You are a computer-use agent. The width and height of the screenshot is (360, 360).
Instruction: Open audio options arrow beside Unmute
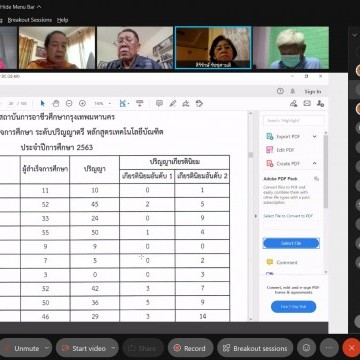[x=47, y=348]
